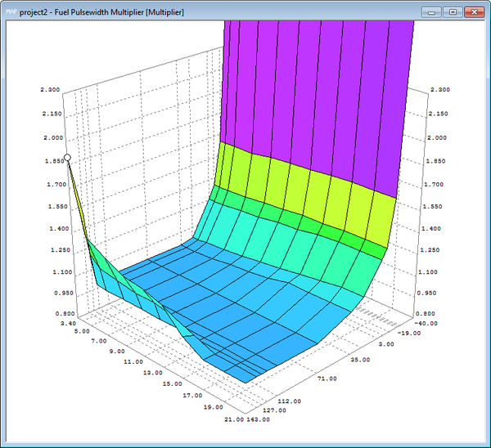Viewport: 491px width, 448px height.
Task: Click left axis label 2.000
Action: pos(53,137)
